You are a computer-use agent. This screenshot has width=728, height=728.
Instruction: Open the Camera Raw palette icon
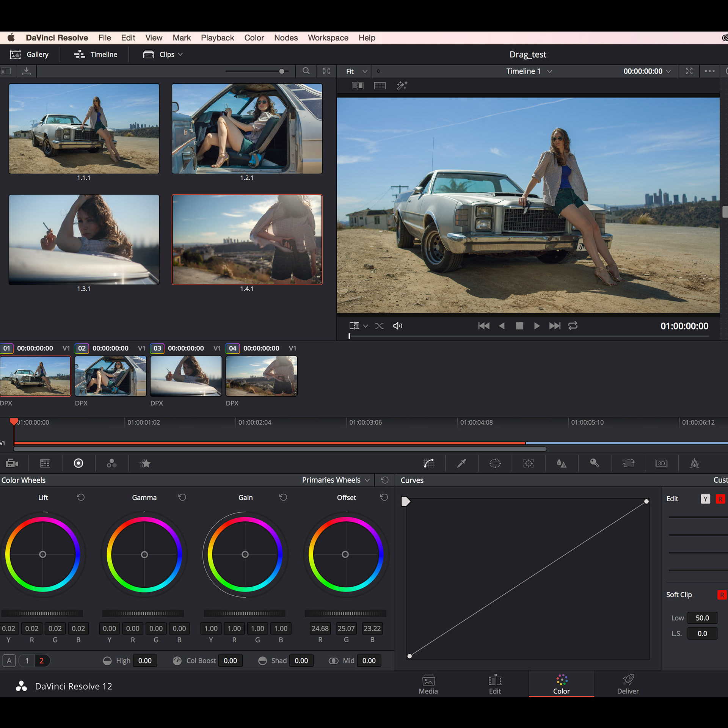12,463
